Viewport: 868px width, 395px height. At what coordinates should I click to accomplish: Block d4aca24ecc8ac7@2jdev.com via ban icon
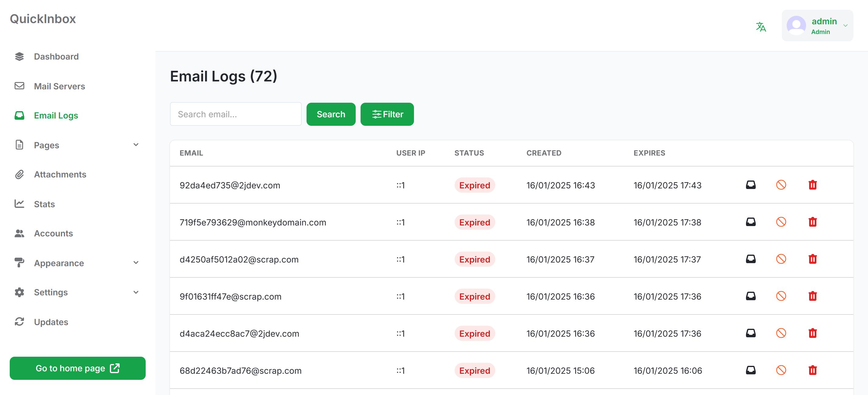781,333
